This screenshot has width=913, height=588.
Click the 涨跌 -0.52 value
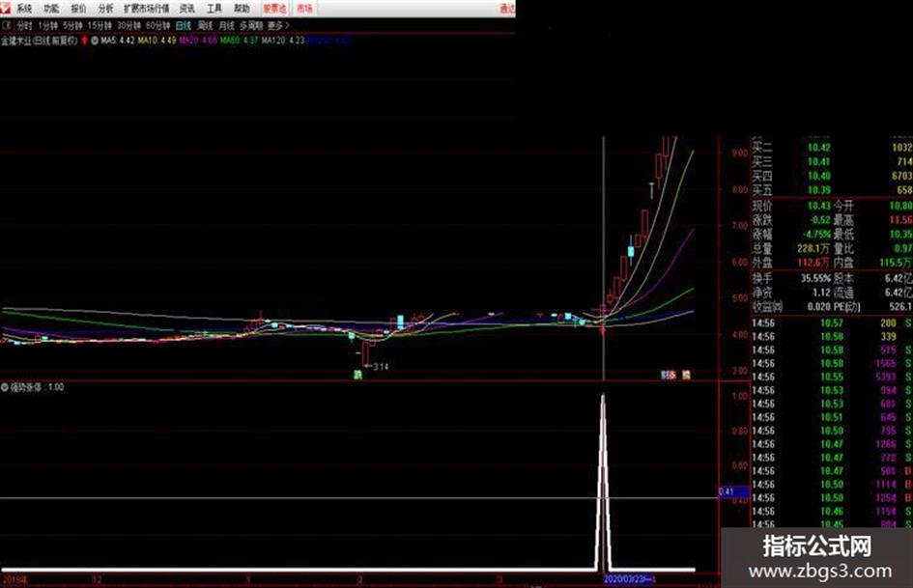(820, 219)
